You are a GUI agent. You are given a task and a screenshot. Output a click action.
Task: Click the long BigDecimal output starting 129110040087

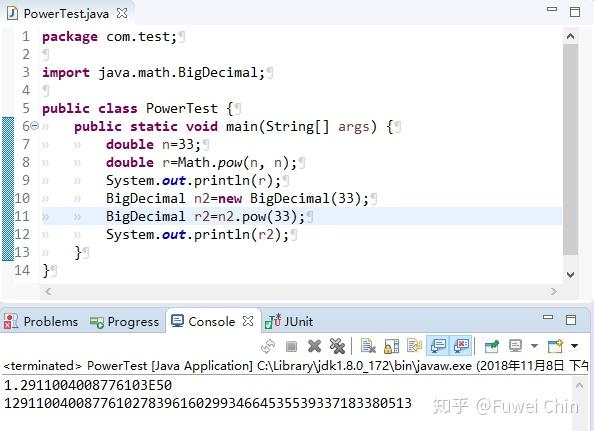tap(208, 403)
